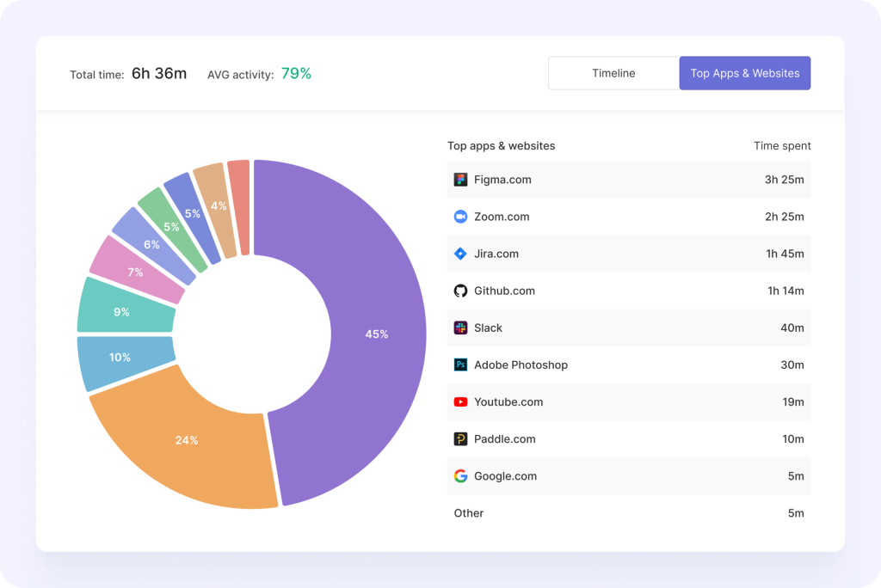Select the orange 24% chart segment
The image size is (881, 588).
185,440
